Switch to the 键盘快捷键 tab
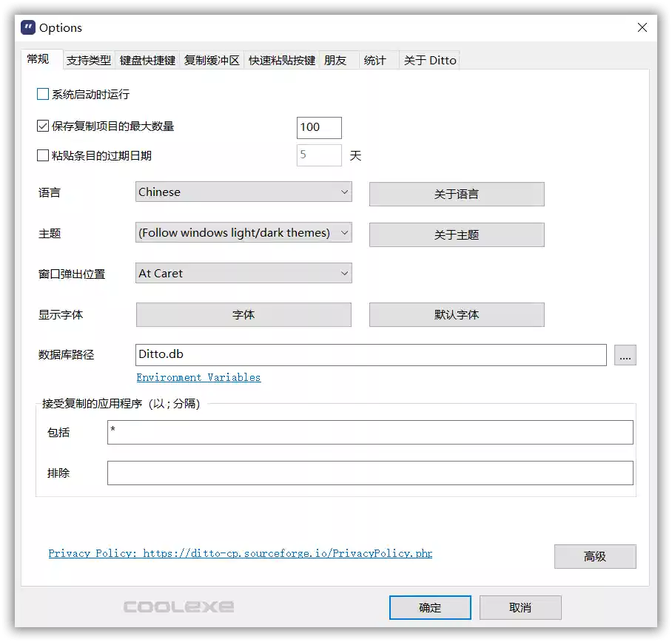This screenshot has width=672, height=642. point(147,60)
